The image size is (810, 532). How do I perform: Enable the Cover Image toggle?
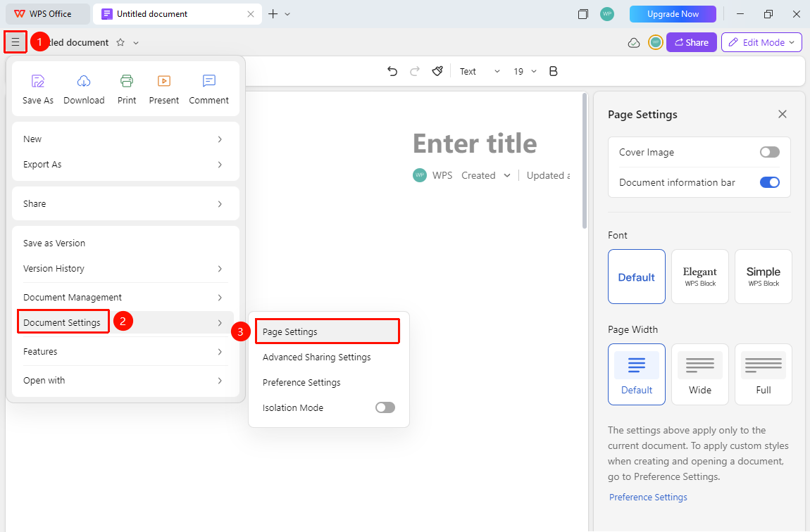(770, 152)
